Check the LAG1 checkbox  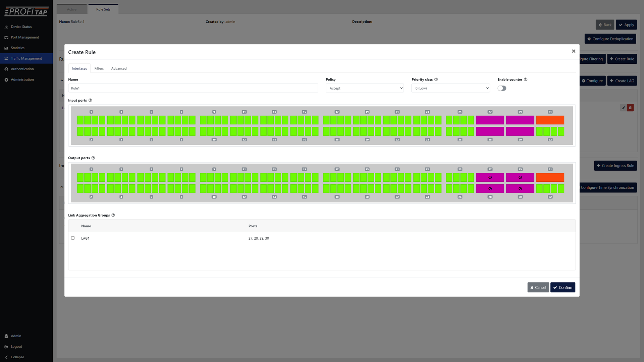[x=73, y=238]
